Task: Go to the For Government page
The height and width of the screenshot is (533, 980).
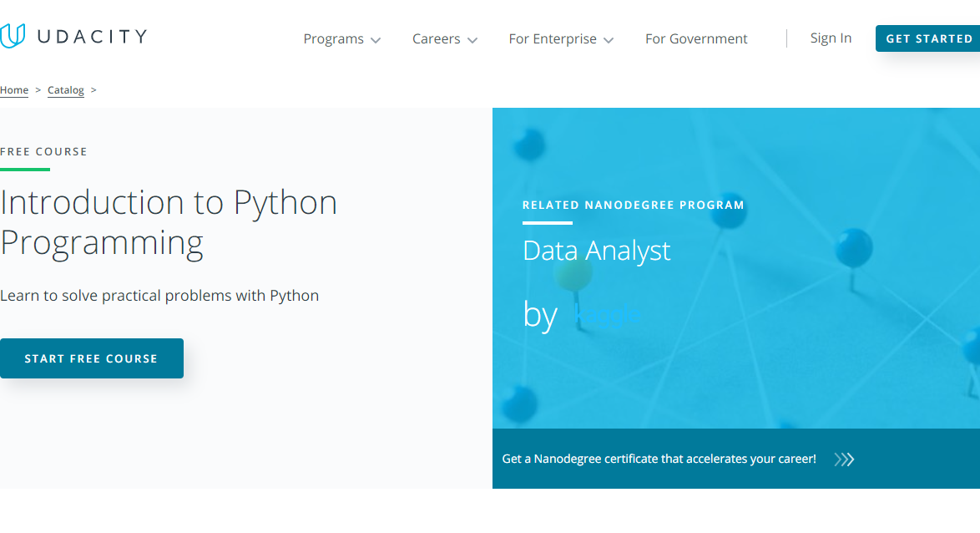Action: point(696,39)
